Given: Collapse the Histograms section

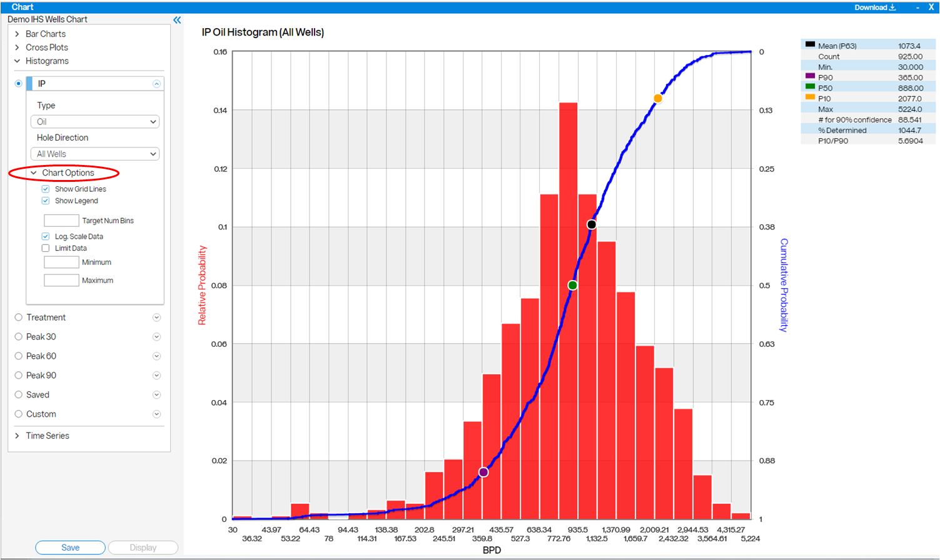Looking at the screenshot, I should pos(17,61).
